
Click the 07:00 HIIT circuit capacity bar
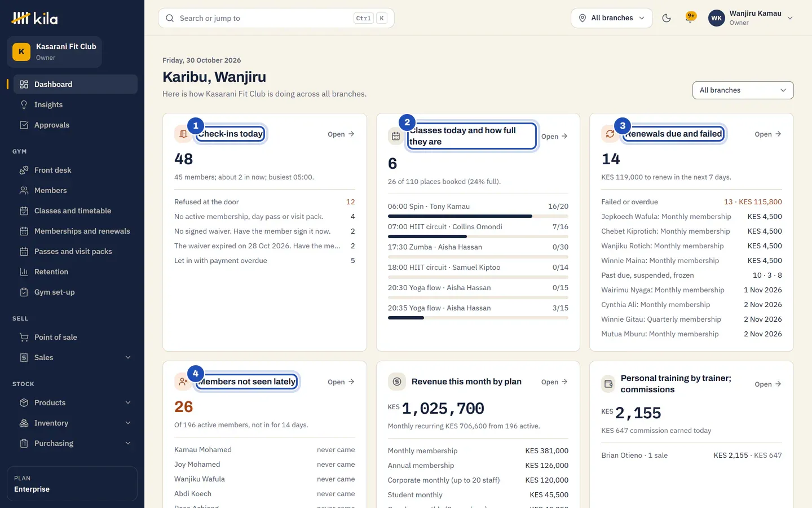click(478, 237)
